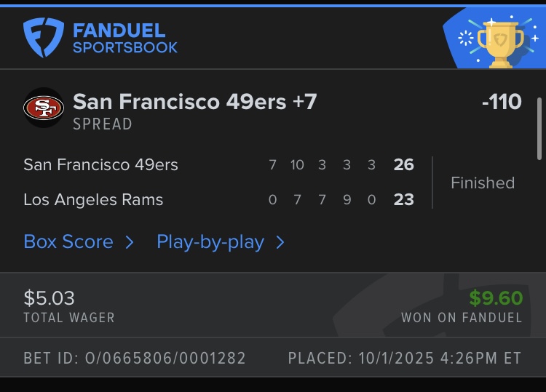Click the -110 odds value
The image size is (546, 392).
tap(502, 102)
